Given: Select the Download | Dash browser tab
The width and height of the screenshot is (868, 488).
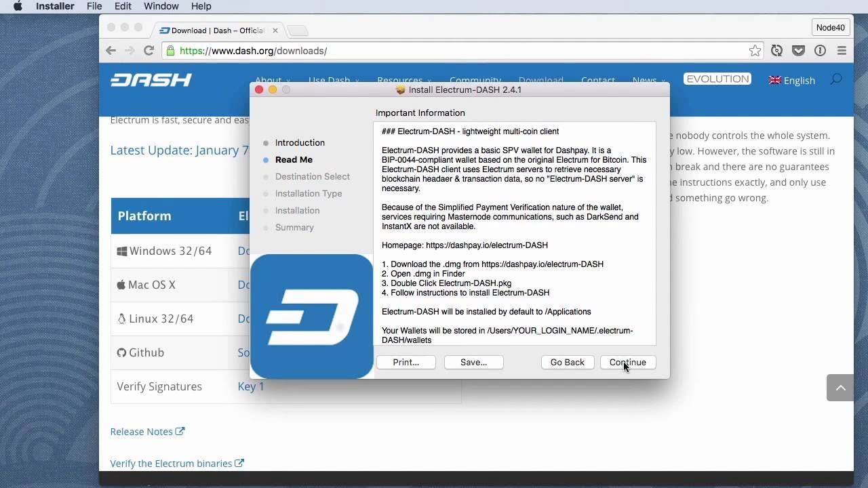Looking at the screenshot, I should [217, 30].
